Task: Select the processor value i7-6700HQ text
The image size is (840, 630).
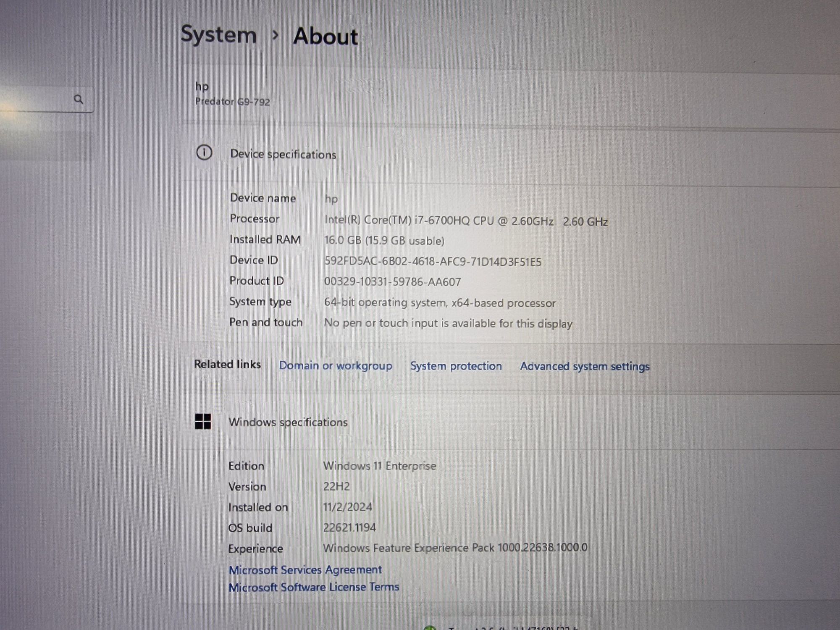Action: tap(466, 221)
